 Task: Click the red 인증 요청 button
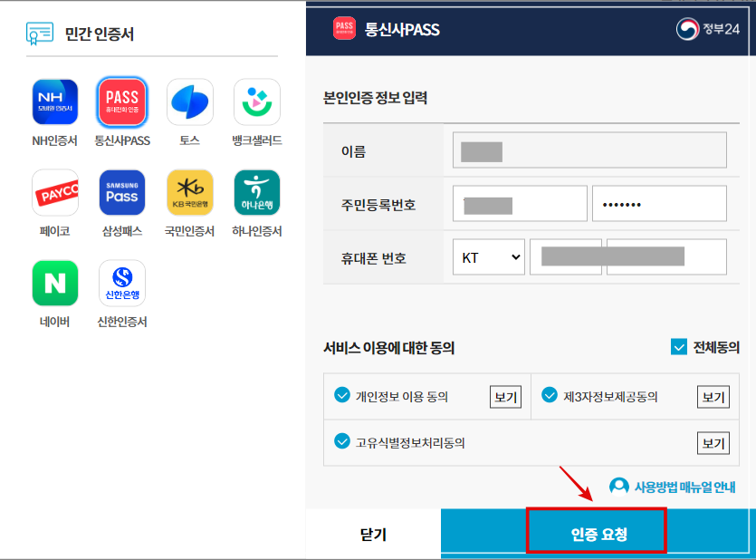pos(597,532)
